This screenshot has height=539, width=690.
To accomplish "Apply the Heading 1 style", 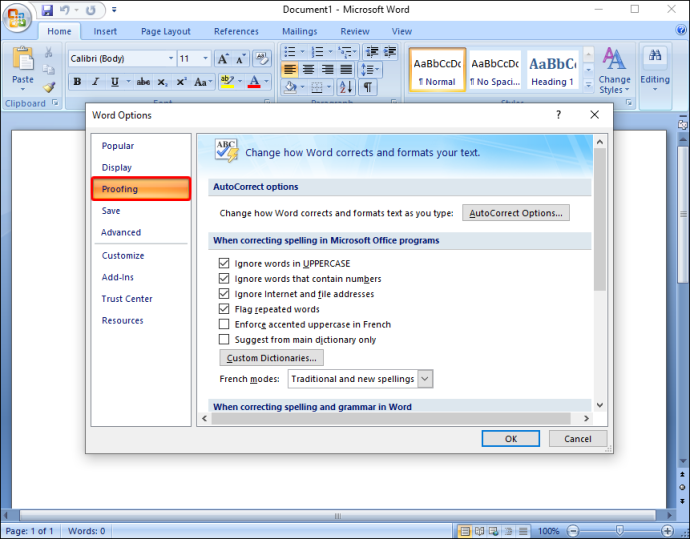I will click(552, 70).
